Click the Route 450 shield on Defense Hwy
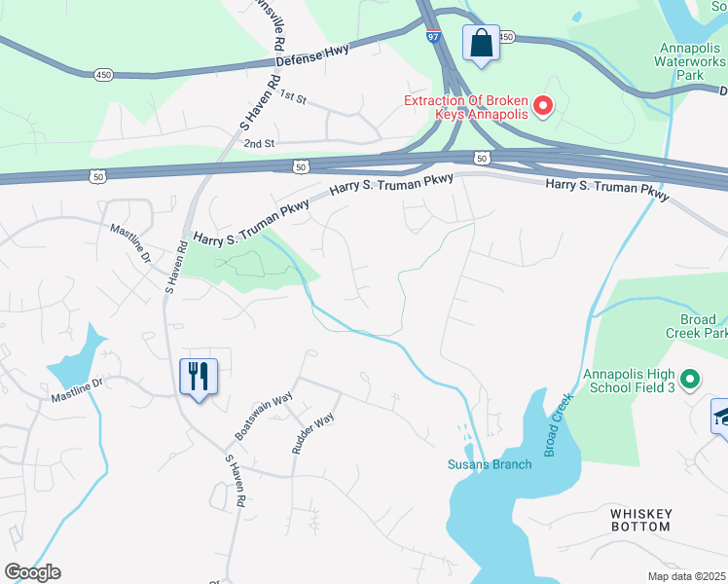This screenshot has width=728, height=584. click(x=103, y=75)
